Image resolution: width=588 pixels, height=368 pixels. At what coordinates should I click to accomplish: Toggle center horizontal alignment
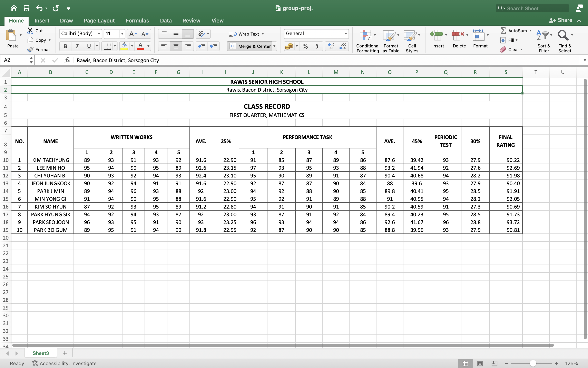176,46
